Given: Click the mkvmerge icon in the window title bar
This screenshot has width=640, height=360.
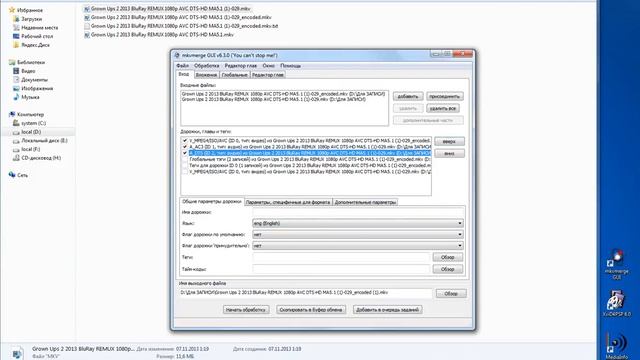Looking at the screenshot, I should pyautogui.click(x=177, y=55).
